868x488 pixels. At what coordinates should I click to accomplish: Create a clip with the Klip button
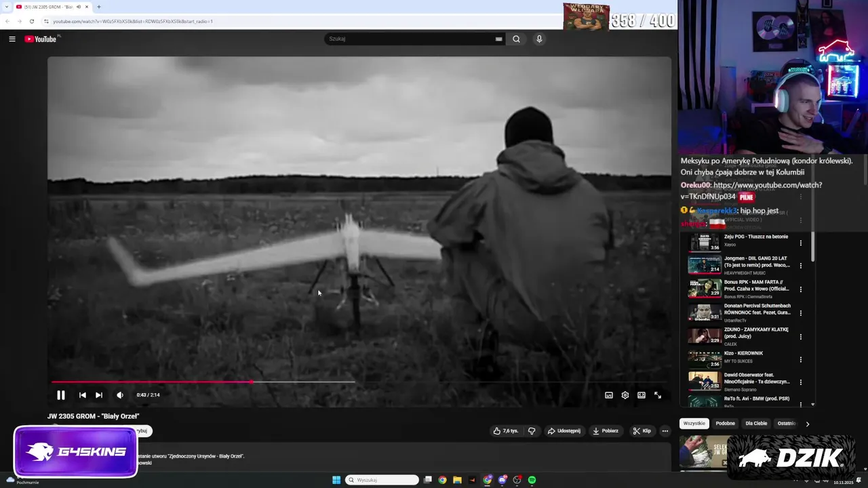click(642, 431)
